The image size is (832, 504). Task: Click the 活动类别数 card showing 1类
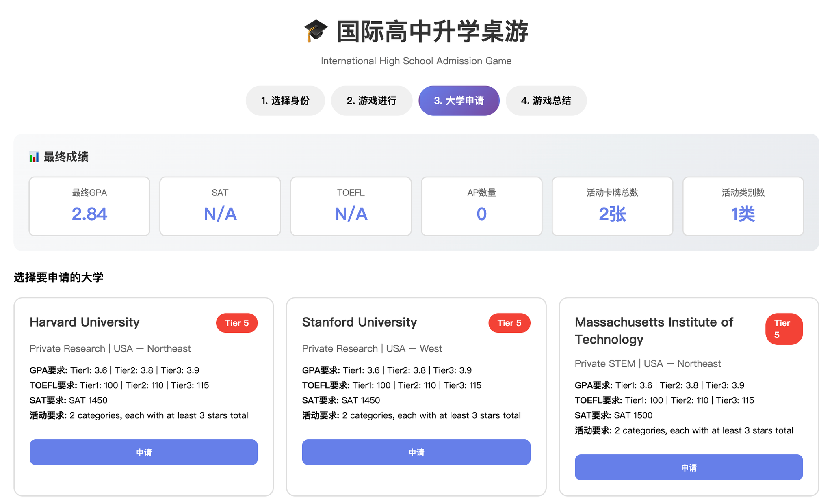pyautogui.click(x=743, y=206)
